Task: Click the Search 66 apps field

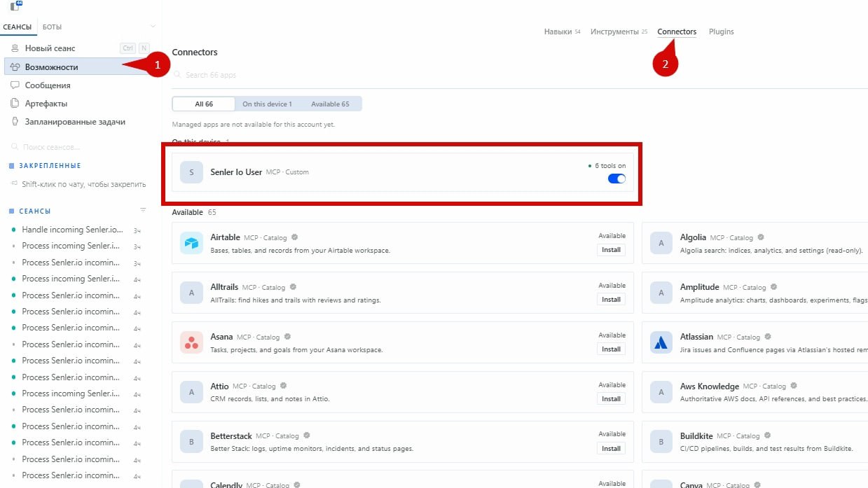Action: (x=518, y=75)
